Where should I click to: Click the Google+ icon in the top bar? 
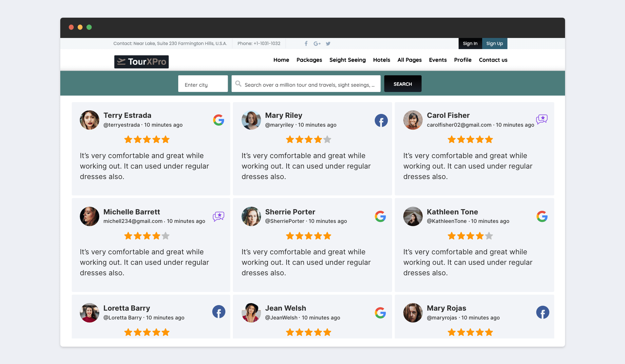pos(317,43)
